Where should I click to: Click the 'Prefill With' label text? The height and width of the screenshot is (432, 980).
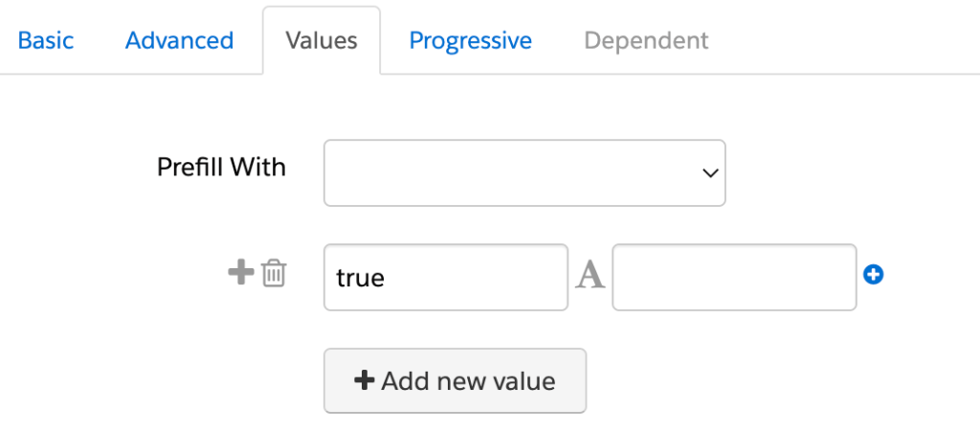pyautogui.click(x=221, y=168)
